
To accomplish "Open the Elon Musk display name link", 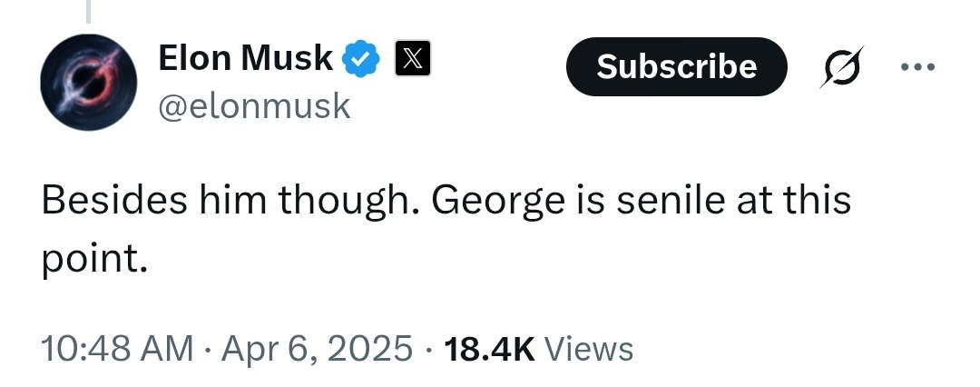I will 246,58.
